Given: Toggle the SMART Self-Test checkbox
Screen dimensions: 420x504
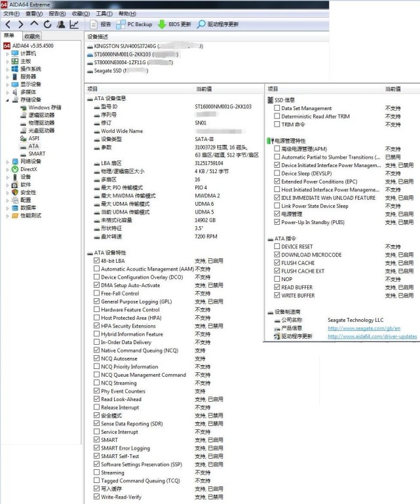Looking at the screenshot, I should point(96,456).
